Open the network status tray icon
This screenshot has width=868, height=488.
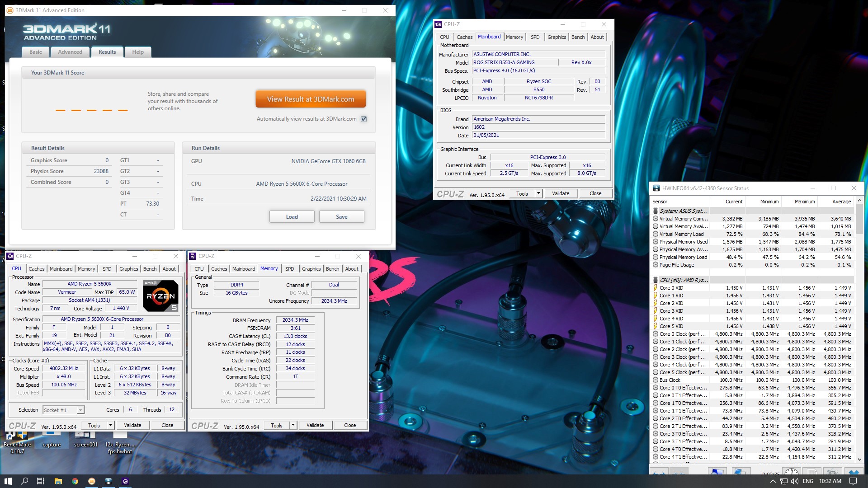[x=783, y=481]
